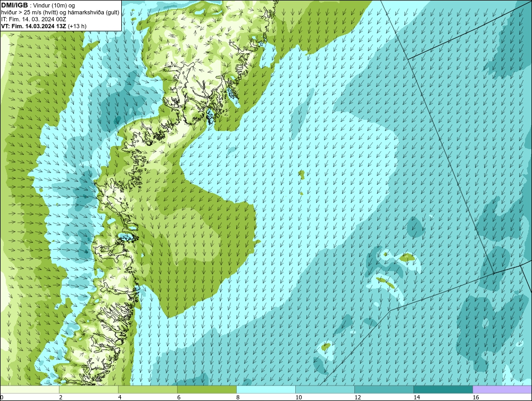
Task: Click the 6–8 m/s legend color swatch
Action: [x=207, y=389]
